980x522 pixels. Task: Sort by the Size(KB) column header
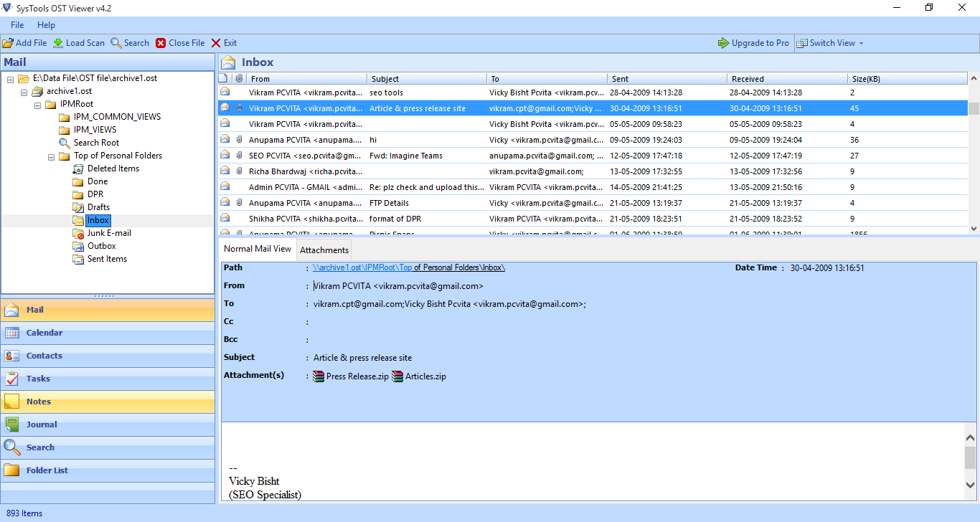click(907, 79)
